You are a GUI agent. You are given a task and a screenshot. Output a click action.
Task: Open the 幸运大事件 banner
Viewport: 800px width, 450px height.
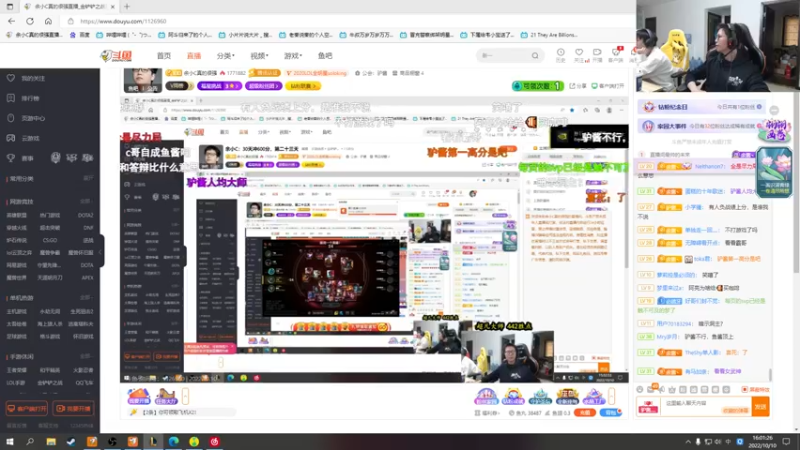(701, 126)
